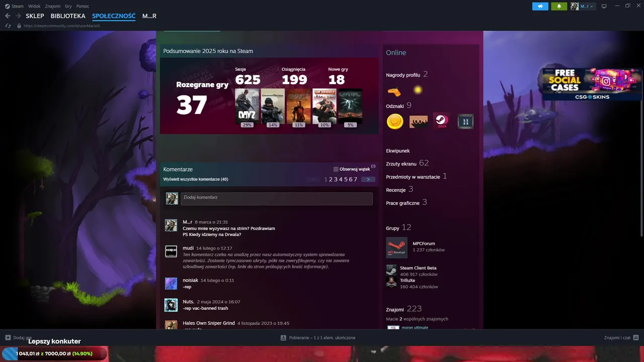Click the DayZ game cover thumbnail
Viewport: 644px width, 362px height.
point(247,106)
